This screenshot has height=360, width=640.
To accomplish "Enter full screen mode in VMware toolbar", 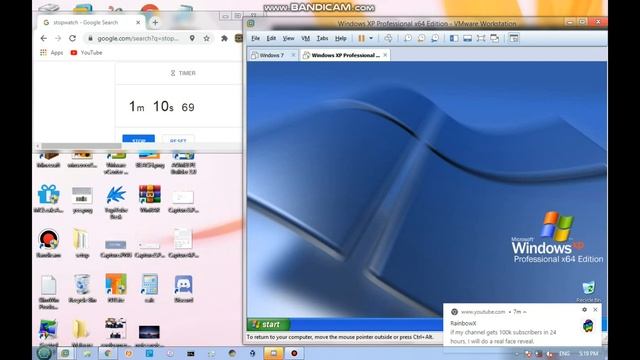I will [481, 38].
